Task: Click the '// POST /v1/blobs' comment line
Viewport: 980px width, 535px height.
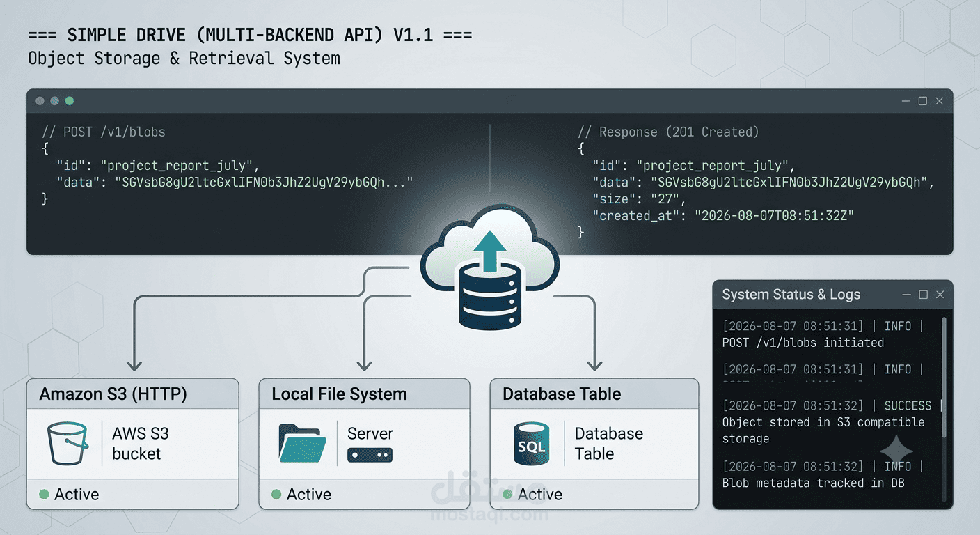Action: pyautogui.click(x=104, y=132)
